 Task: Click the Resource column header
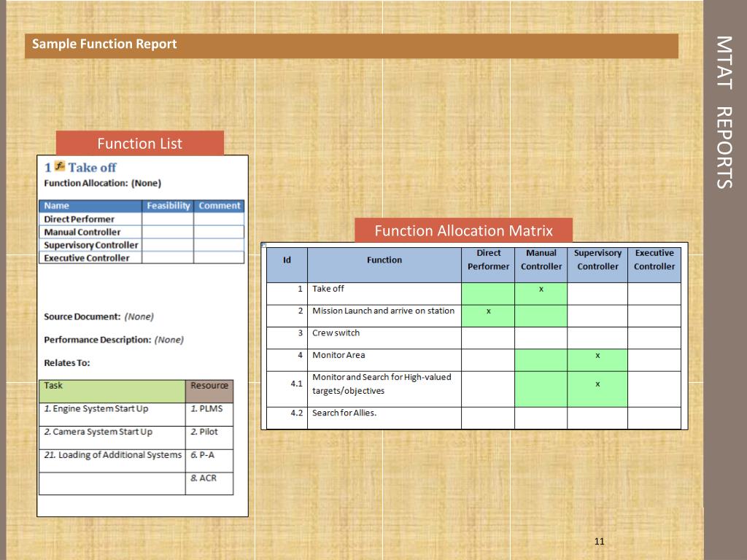(x=209, y=392)
